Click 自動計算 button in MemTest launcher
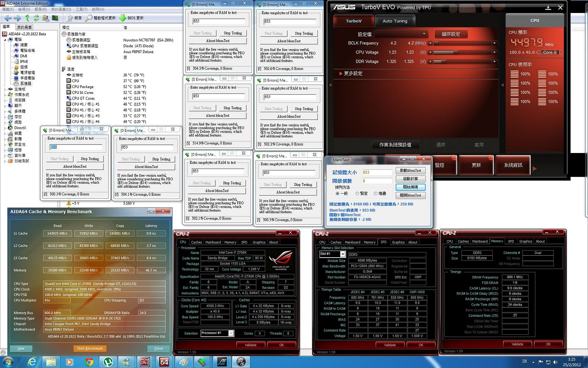Viewport: 588px width, 368px height. pos(410,179)
